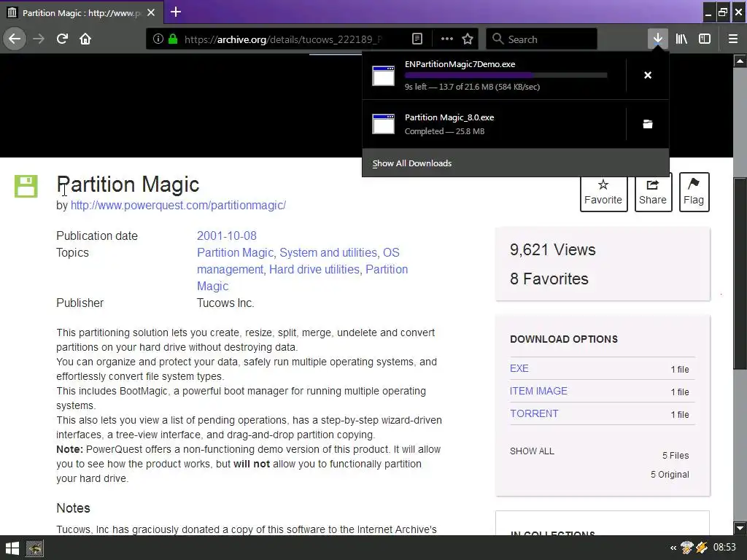Click the 08:53 taskbar clock

pos(724,548)
